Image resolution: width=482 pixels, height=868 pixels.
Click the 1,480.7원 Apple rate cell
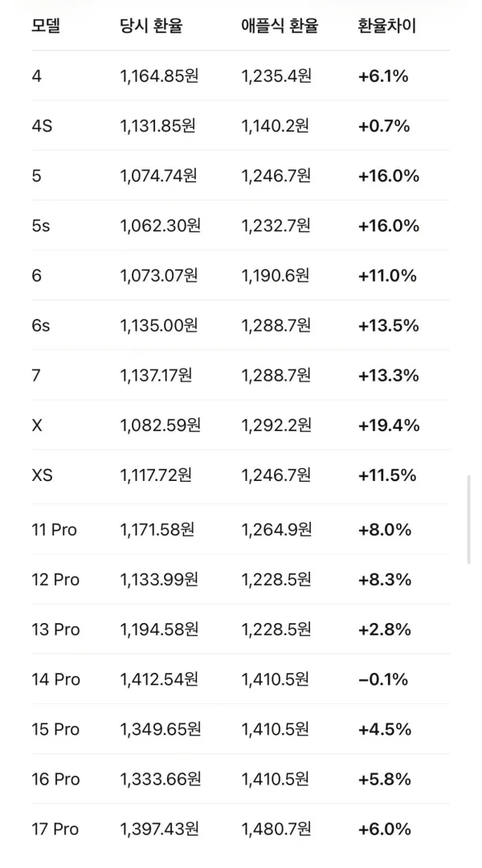[276, 829]
